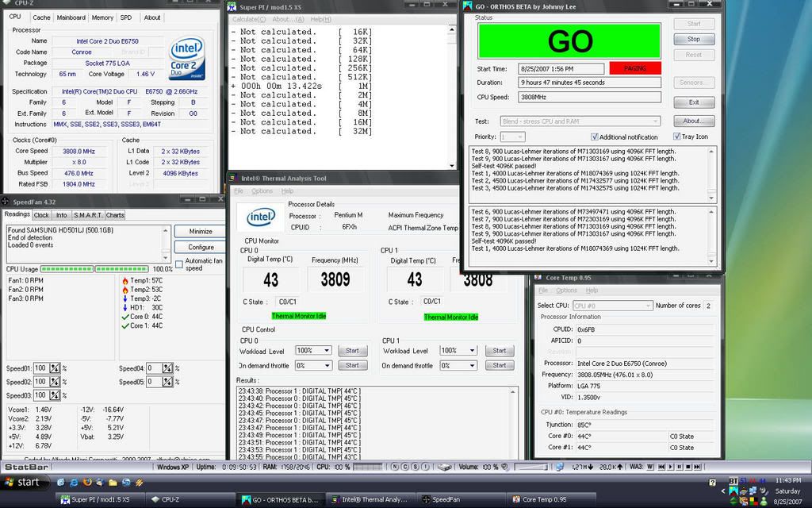Viewport: 812px width, 508px height.
Task: Click the ORTHOS Duration field
Action: [589, 83]
